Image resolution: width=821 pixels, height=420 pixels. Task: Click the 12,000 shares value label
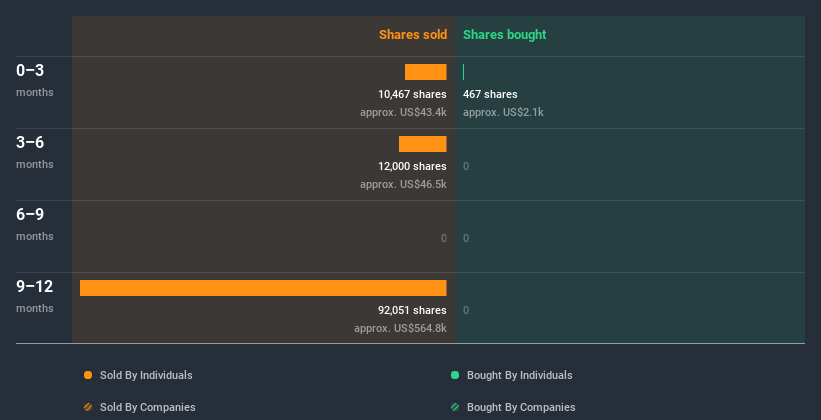412,166
